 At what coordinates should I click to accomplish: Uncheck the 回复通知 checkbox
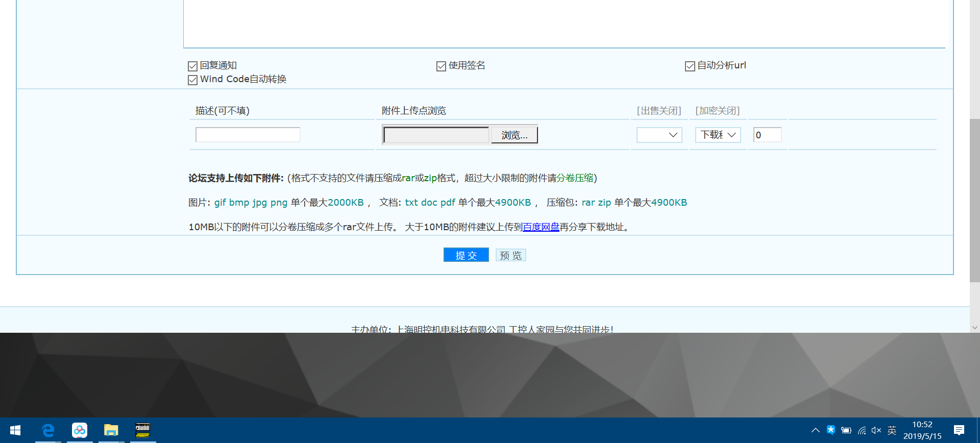192,66
